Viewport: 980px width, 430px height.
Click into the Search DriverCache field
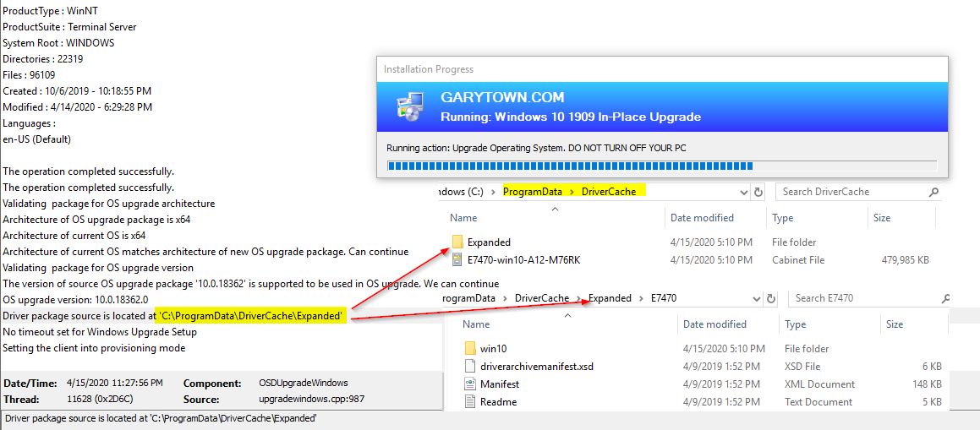tap(851, 192)
